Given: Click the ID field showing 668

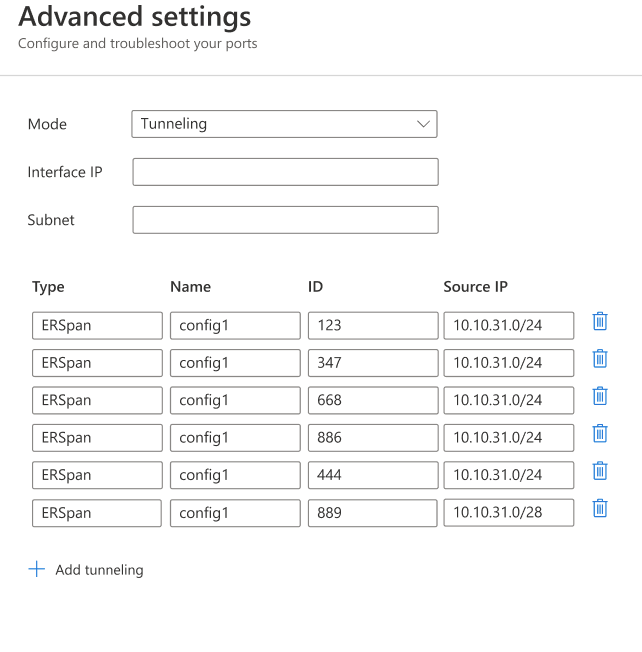Looking at the screenshot, I should coord(372,400).
